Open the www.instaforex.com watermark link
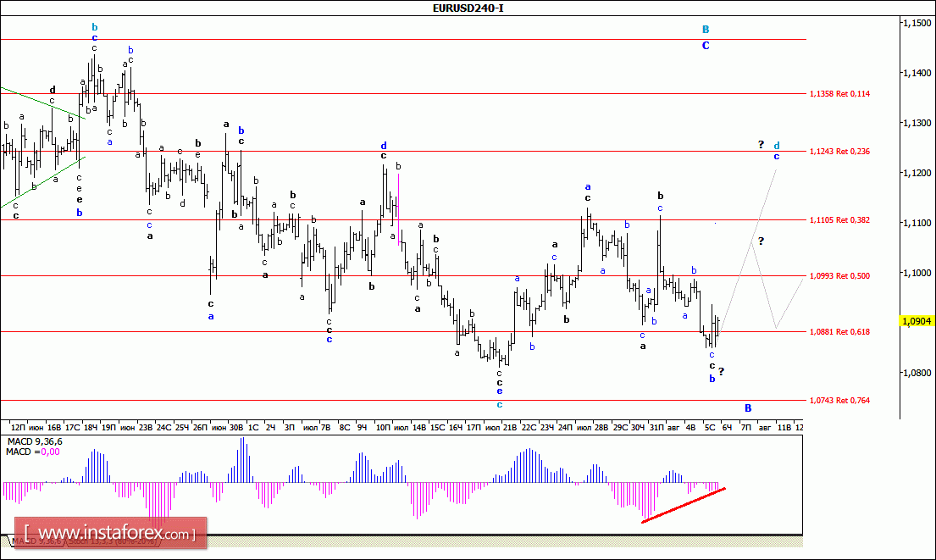 (115, 535)
